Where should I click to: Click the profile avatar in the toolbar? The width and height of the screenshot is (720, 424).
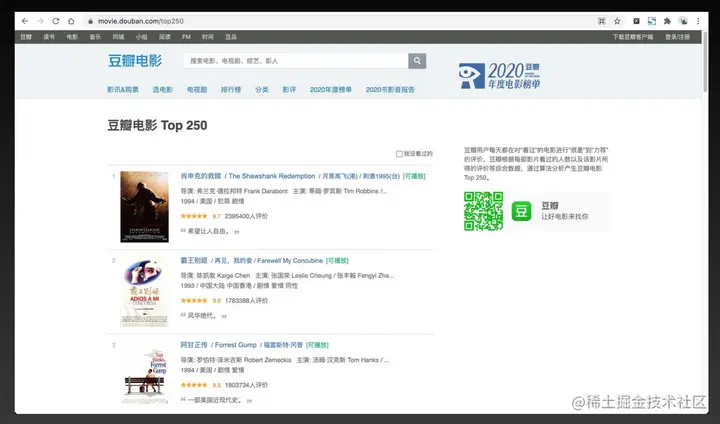[x=683, y=21]
